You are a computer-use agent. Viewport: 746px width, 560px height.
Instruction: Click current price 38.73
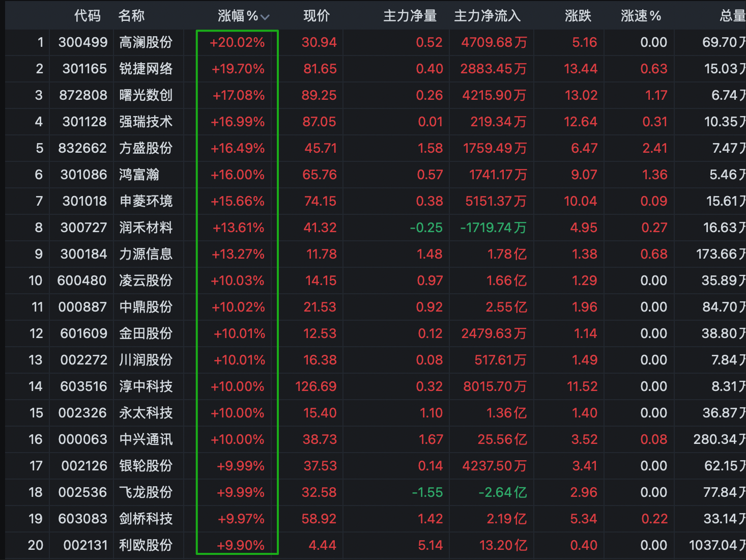point(320,439)
